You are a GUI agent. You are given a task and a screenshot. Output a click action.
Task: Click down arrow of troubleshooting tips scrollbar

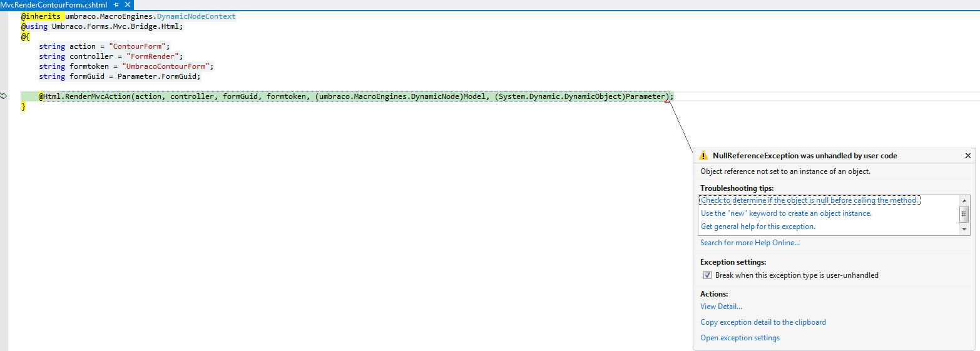pos(964,230)
